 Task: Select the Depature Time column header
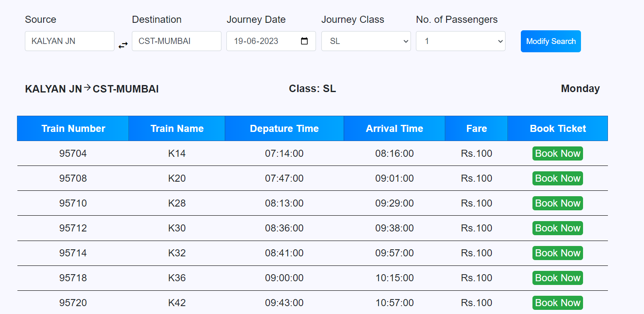tap(284, 128)
